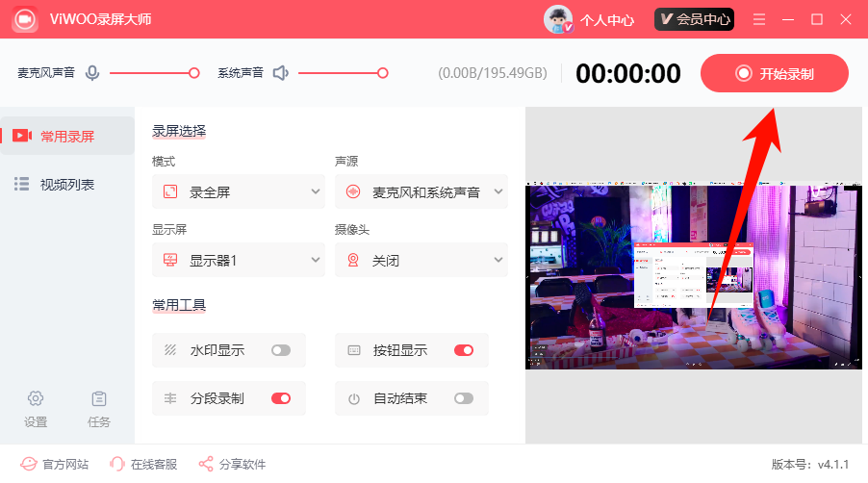Viewport: 868px width, 483px height.
Task: Click the ViWOO app logo icon
Action: [x=24, y=19]
